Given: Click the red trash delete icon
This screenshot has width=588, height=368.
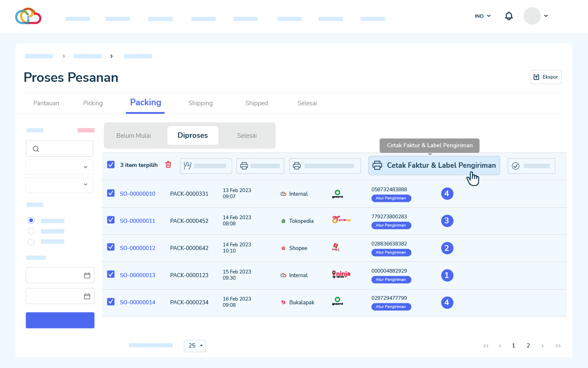Looking at the screenshot, I should click(168, 164).
